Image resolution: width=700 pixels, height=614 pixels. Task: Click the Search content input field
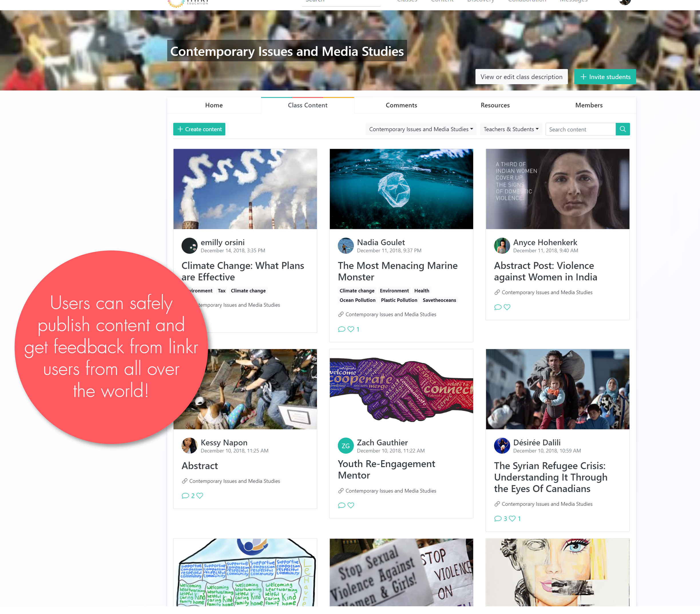pos(580,129)
